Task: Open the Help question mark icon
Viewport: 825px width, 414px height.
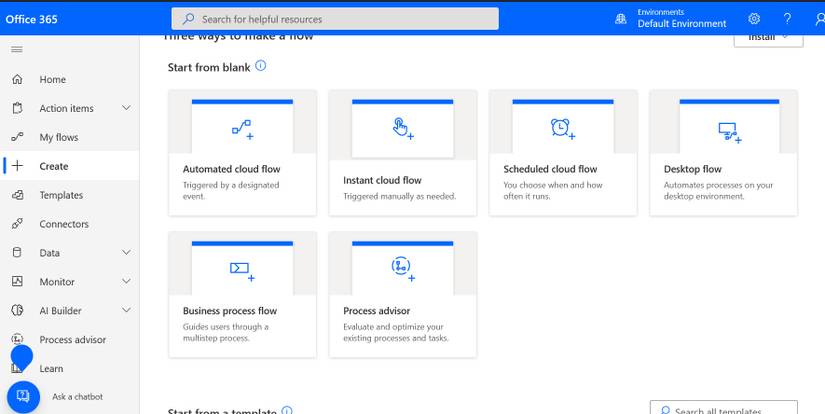Action: [x=787, y=19]
